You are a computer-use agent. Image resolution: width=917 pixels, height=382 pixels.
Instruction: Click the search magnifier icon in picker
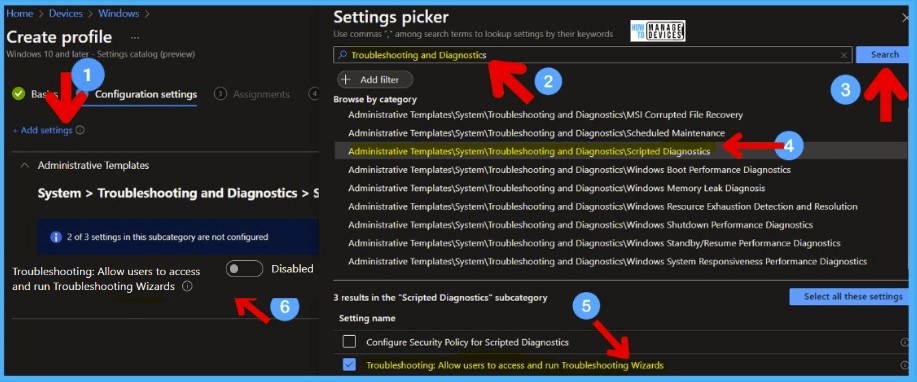[x=343, y=55]
